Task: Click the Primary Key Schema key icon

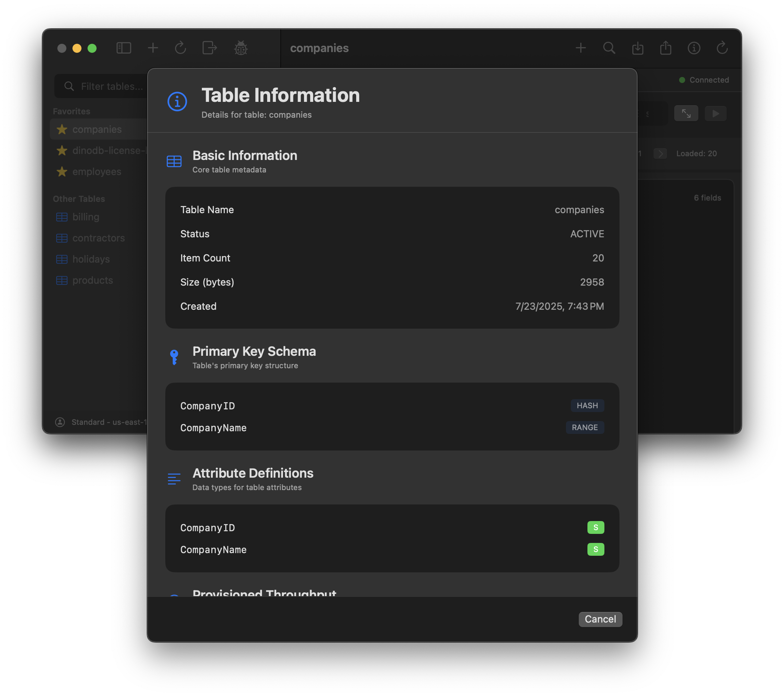Action: pyautogui.click(x=174, y=357)
